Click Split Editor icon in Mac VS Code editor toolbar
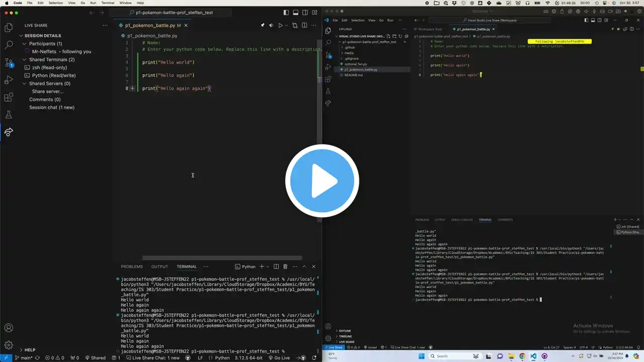Viewport: 644px width, 362px height. pos(304,25)
